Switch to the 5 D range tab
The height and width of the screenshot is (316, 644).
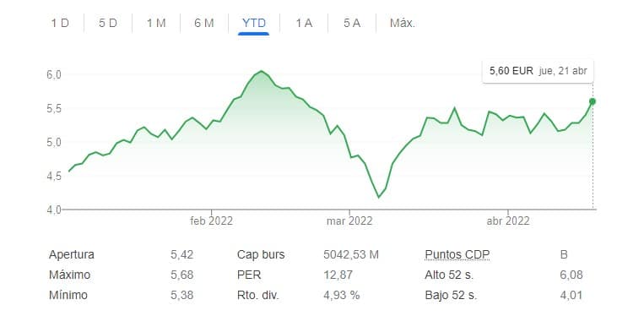[107, 23]
